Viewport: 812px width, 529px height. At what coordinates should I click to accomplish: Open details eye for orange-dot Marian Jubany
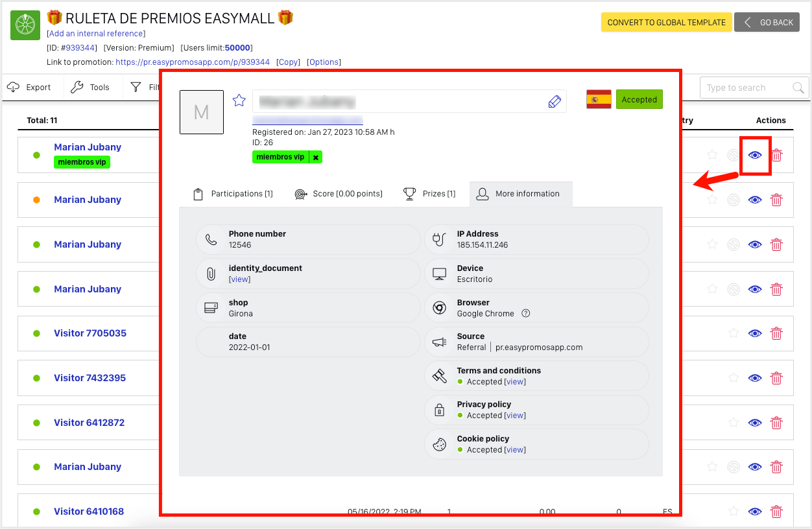point(755,200)
